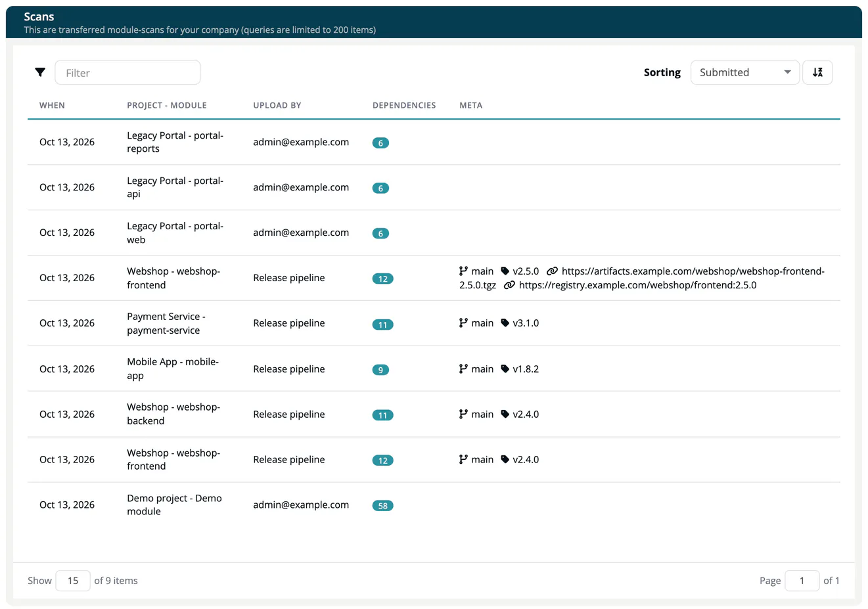Click the PROJECT - MODULE column header
Viewport: 868px width, 609px height.
(167, 105)
